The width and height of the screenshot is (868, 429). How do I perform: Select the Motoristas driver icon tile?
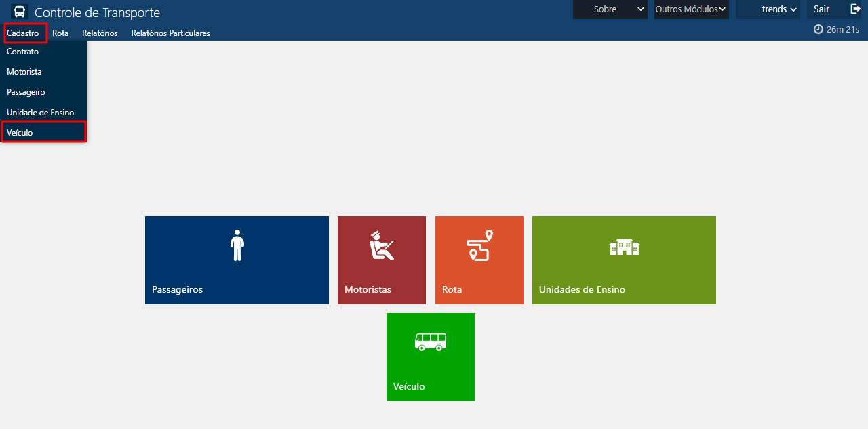(381, 260)
